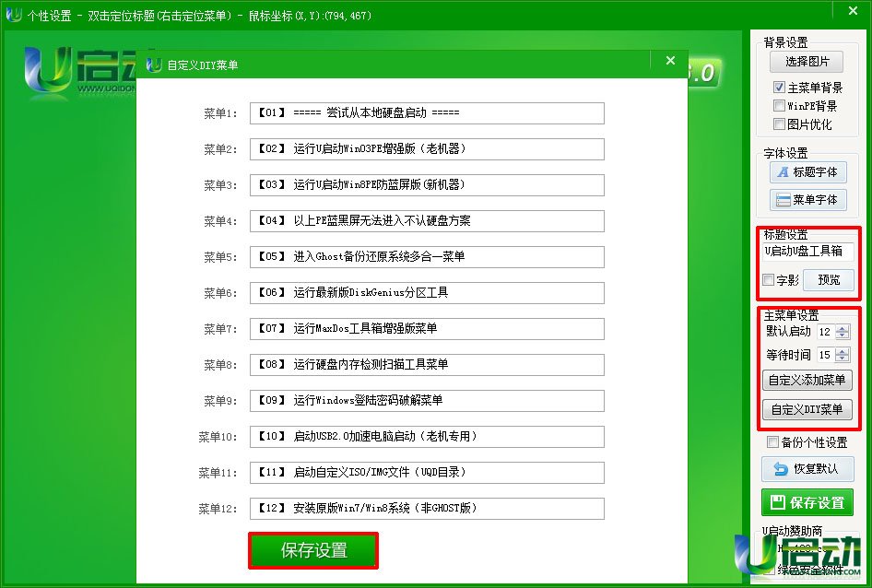The width and height of the screenshot is (872, 588).
Task: Increase the 等待时间 value with the up arrow
Action: 843,351
